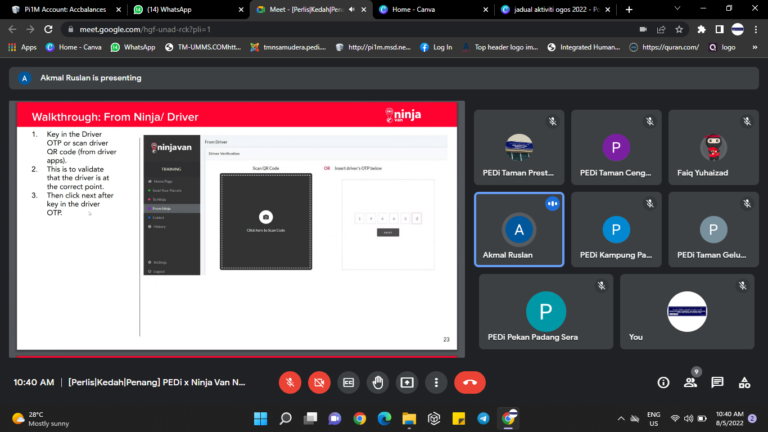
Task: Unmute the microphone in Meet controls
Action: coord(289,383)
